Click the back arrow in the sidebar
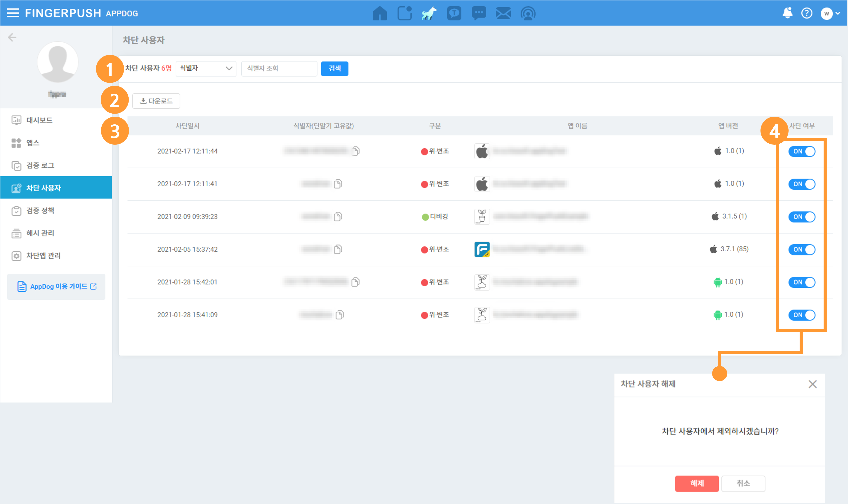This screenshot has width=848, height=504. point(12,37)
